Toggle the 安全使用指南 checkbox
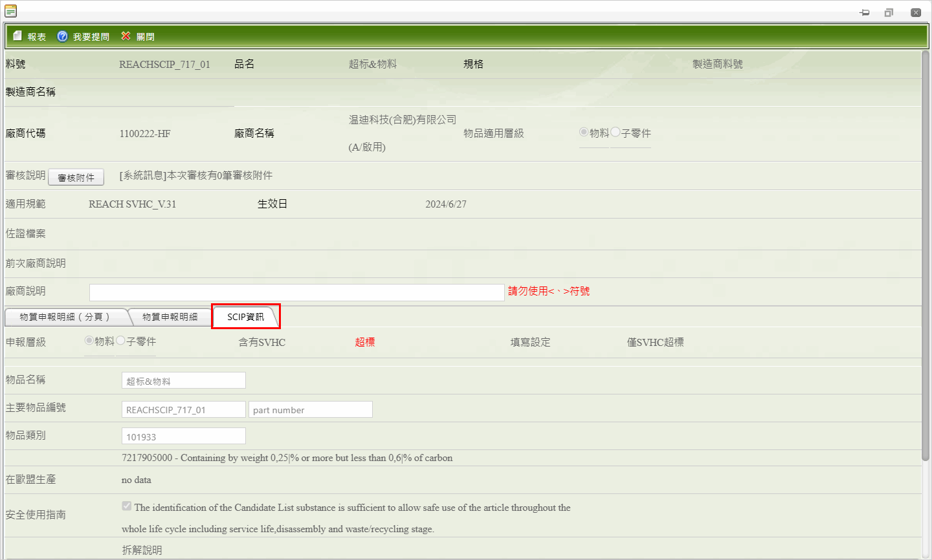 [x=127, y=506]
